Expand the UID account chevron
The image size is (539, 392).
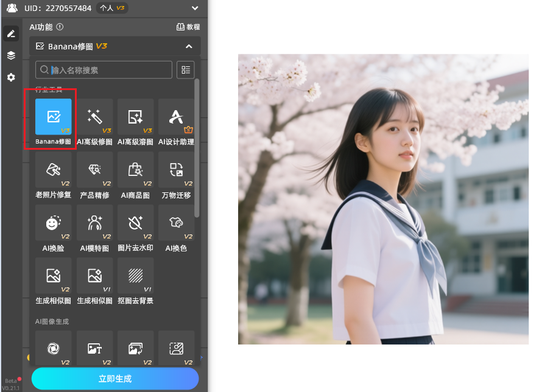click(x=195, y=8)
